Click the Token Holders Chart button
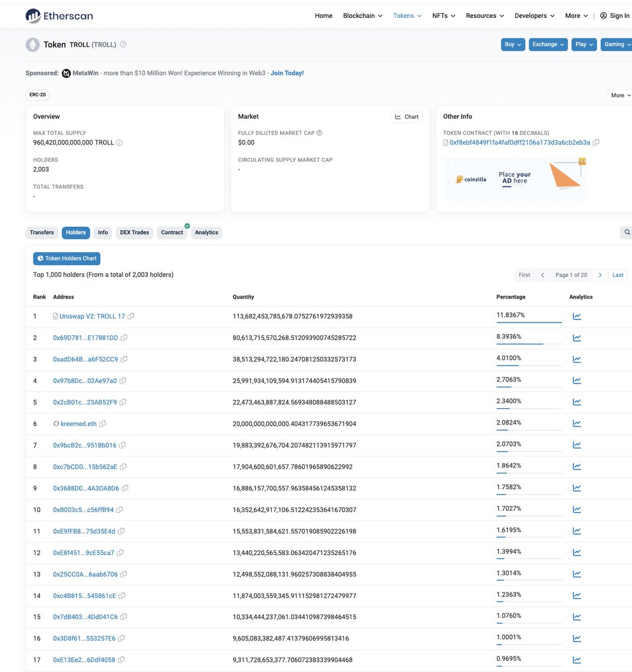 coord(66,258)
